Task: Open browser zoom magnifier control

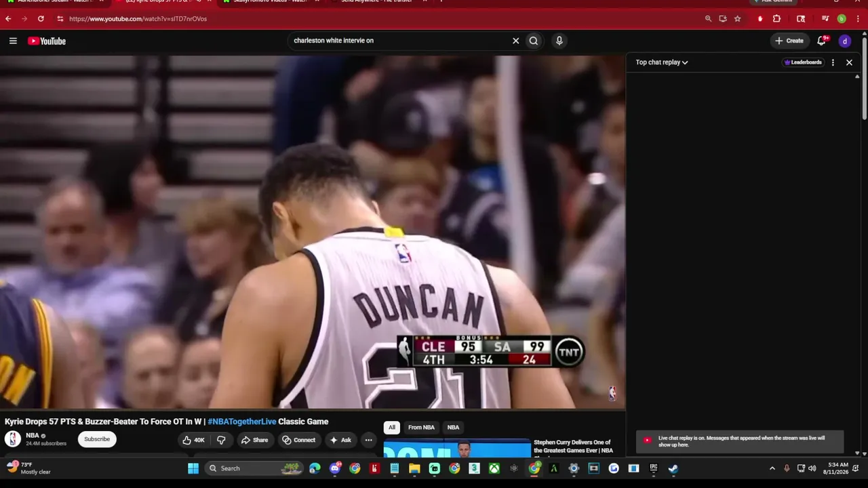Action: coord(708,19)
